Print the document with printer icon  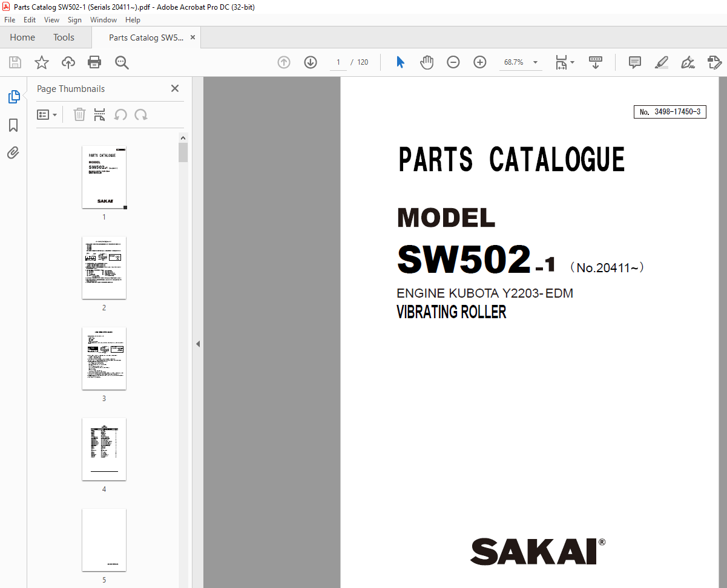(x=94, y=62)
